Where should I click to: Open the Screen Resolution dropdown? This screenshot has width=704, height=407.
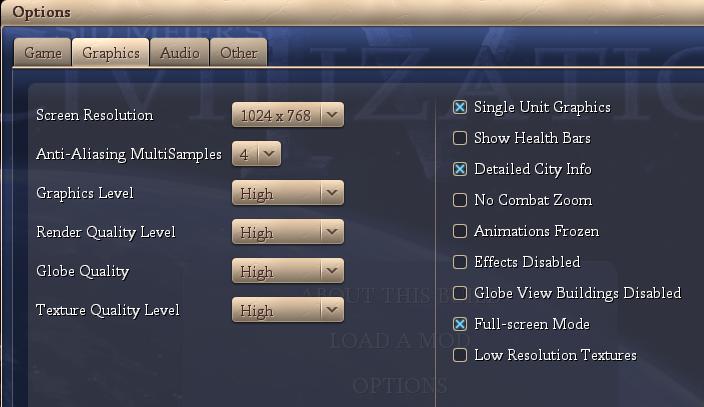pos(288,115)
